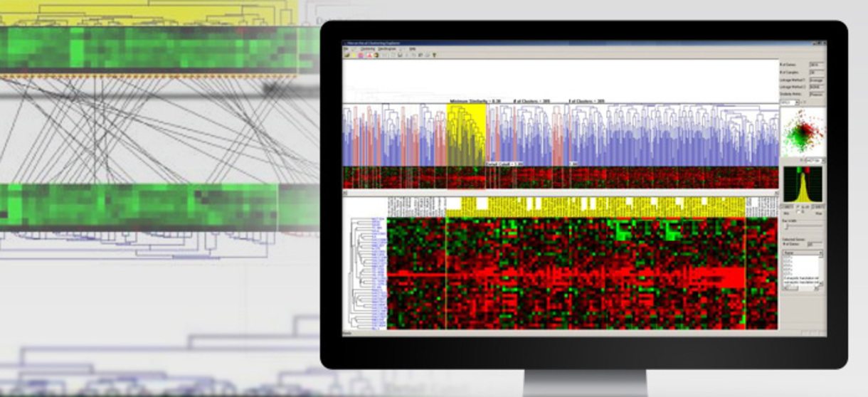
Task: Click the Bar Width slider handle
Action: pos(788,226)
